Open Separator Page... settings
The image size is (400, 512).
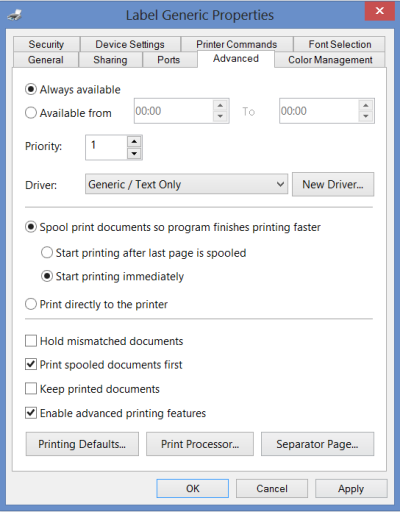click(317, 444)
